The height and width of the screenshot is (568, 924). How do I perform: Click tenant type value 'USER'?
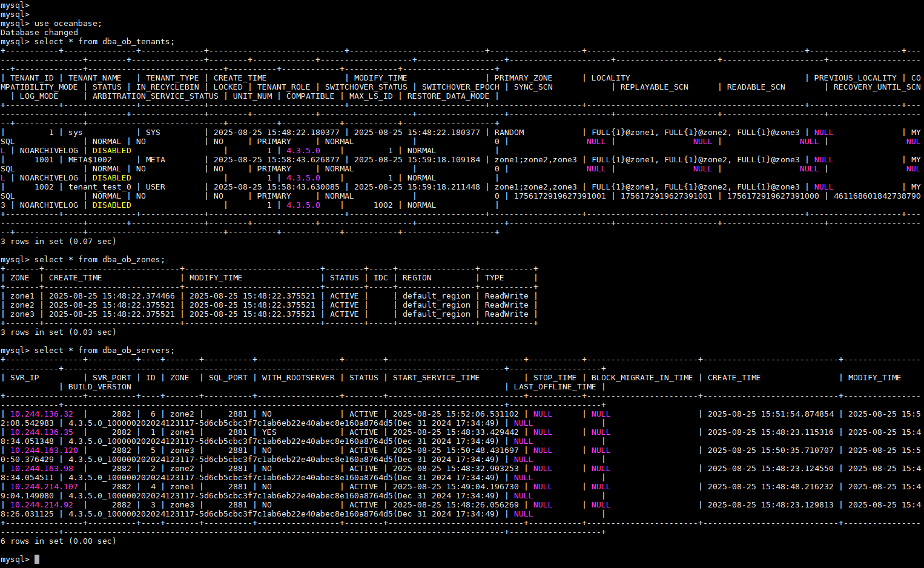coord(156,187)
